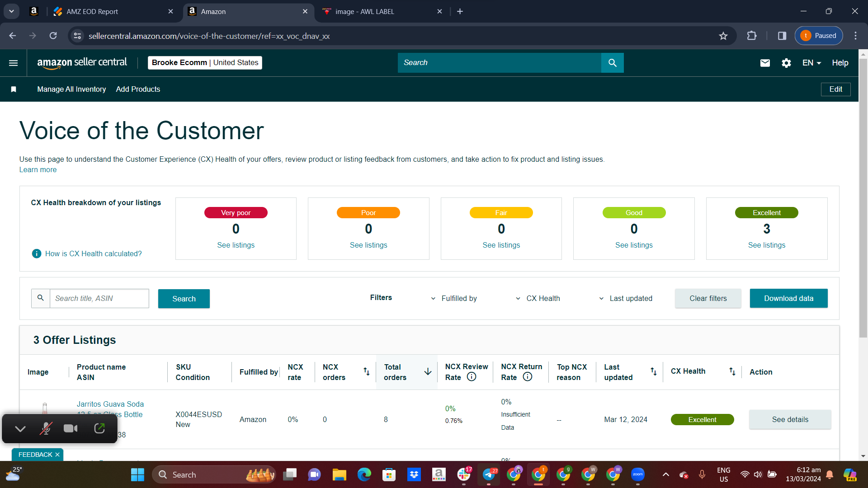Viewport: 868px width, 488px height.
Task: See listings under Very poor
Action: [236, 245]
